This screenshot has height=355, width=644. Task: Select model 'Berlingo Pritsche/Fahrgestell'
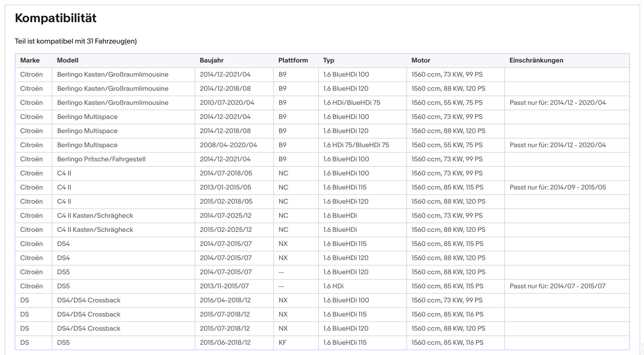pyautogui.click(x=101, y=159)
